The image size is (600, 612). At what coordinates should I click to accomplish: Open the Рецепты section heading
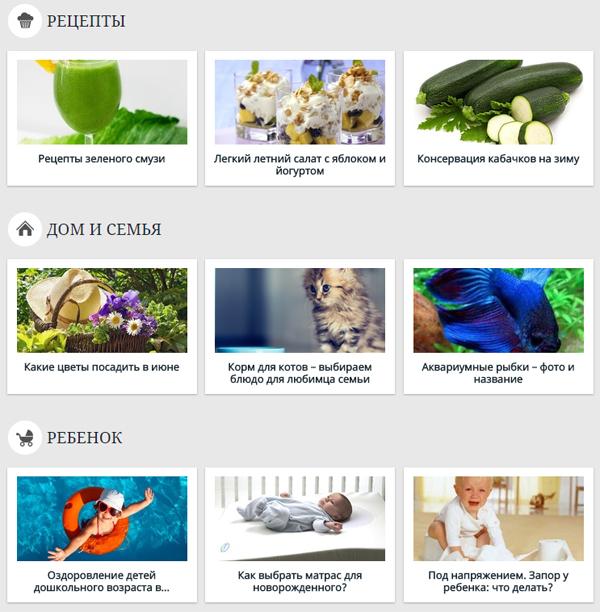(86, 21)
